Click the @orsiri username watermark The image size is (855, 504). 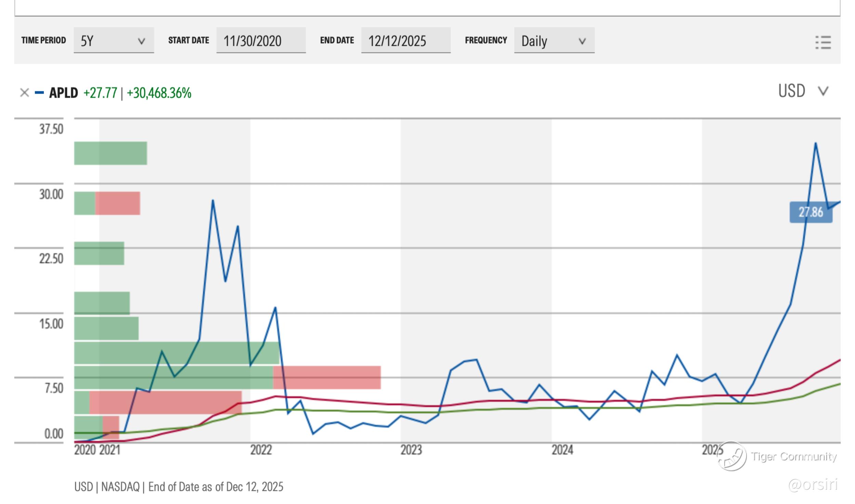tap(813, 485)
